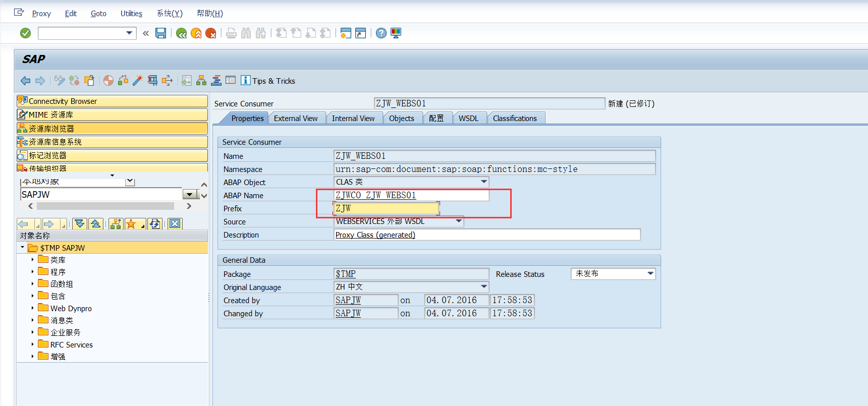Open the Source WEBSERVICES dropdown
This screenshot has height=406, width=868.
coord(459,221)
